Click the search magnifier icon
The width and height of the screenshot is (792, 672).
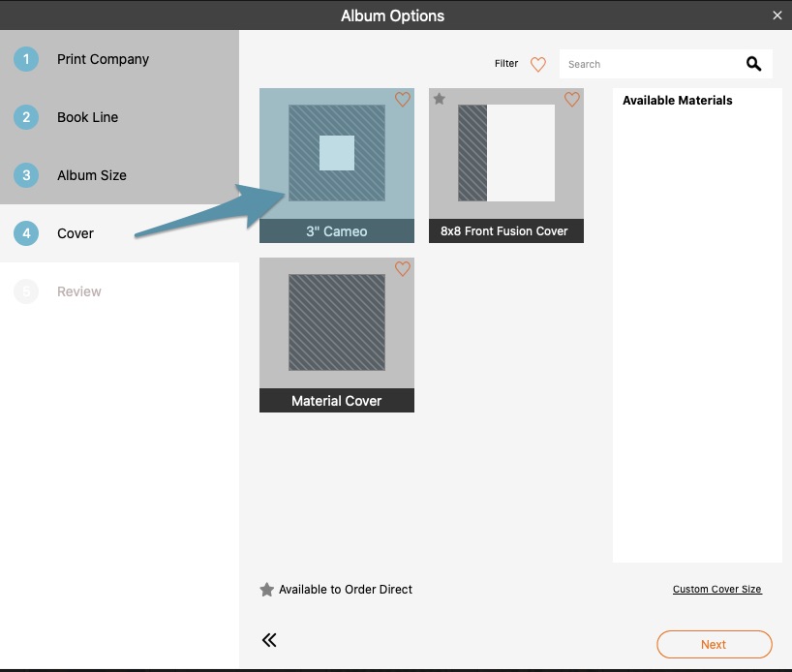(x=753, y=64)
